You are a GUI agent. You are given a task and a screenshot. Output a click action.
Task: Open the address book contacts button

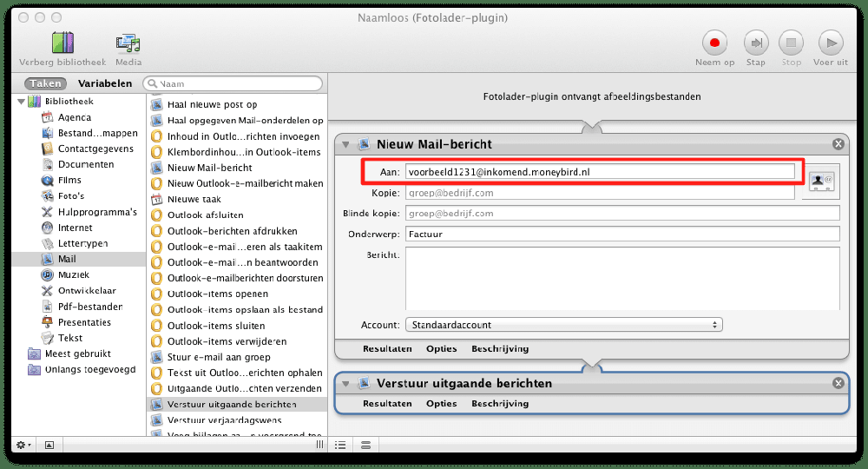821,181
